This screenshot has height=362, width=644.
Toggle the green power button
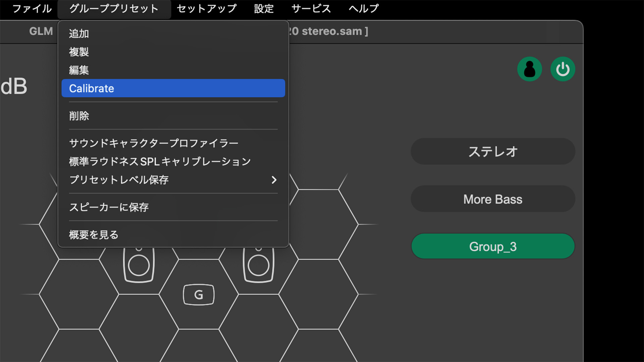click(x=562, y=69)
